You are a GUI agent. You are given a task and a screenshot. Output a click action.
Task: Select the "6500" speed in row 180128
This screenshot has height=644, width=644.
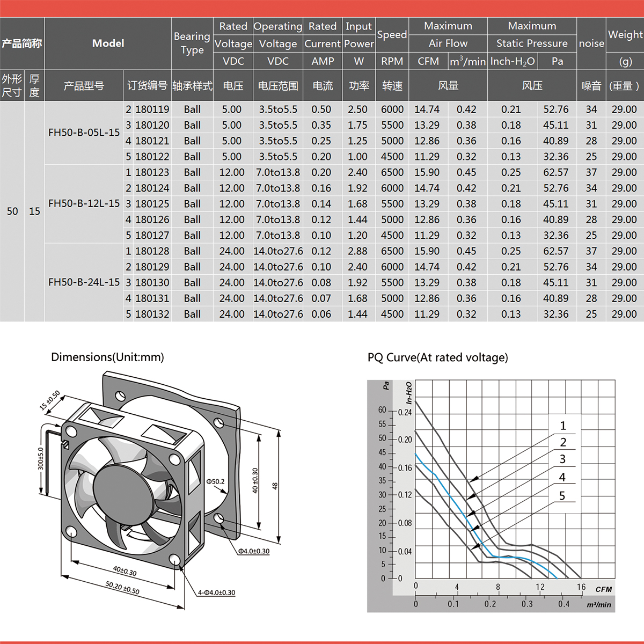(392, 251)
